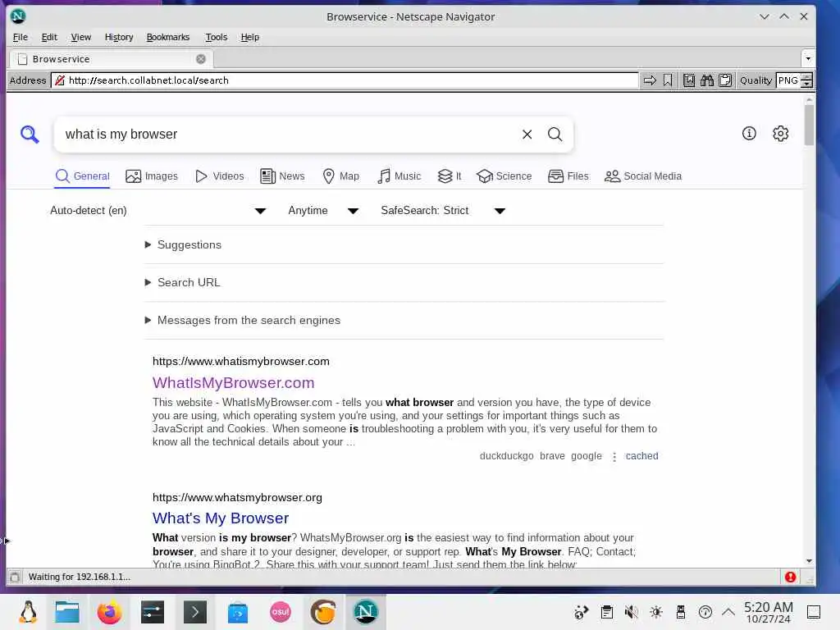Open the View menu
Screen dimensions: 840x630
click(81, 37)
